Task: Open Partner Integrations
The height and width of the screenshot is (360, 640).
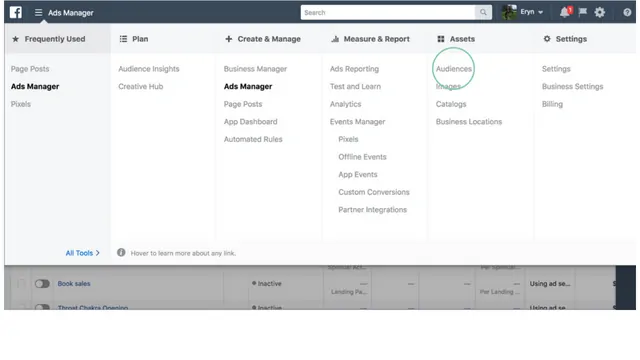Action: click(x=373, y=209)
